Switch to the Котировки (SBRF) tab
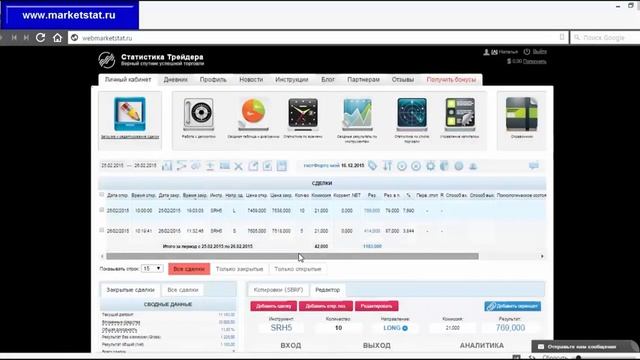640x360 pixels. [278, 290]
